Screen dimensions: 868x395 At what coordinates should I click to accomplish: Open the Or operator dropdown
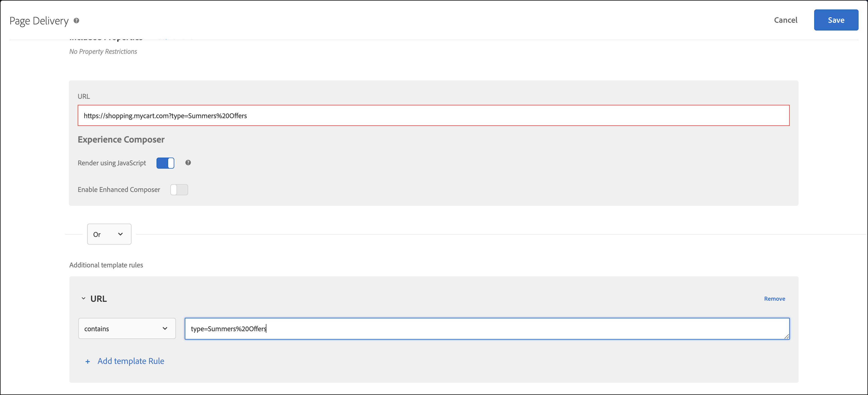point(109,234)
